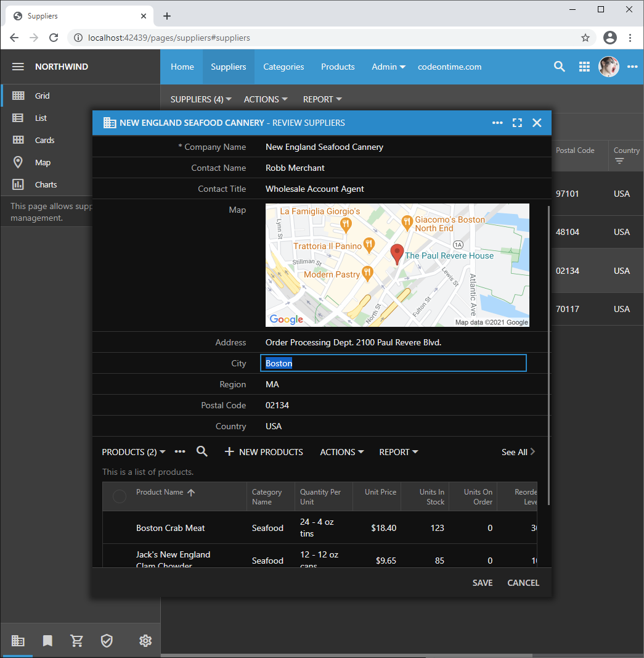This screenshot has height=658, width=644.
Task: Open the PRODUCTS (2) view dropdown
Action: 133,452
